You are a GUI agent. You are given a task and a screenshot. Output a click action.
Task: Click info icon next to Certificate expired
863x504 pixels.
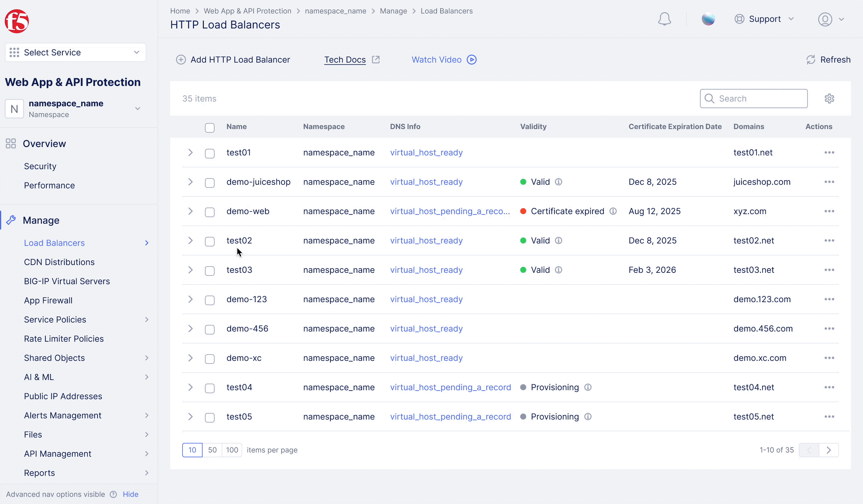(x=613, y=211)
